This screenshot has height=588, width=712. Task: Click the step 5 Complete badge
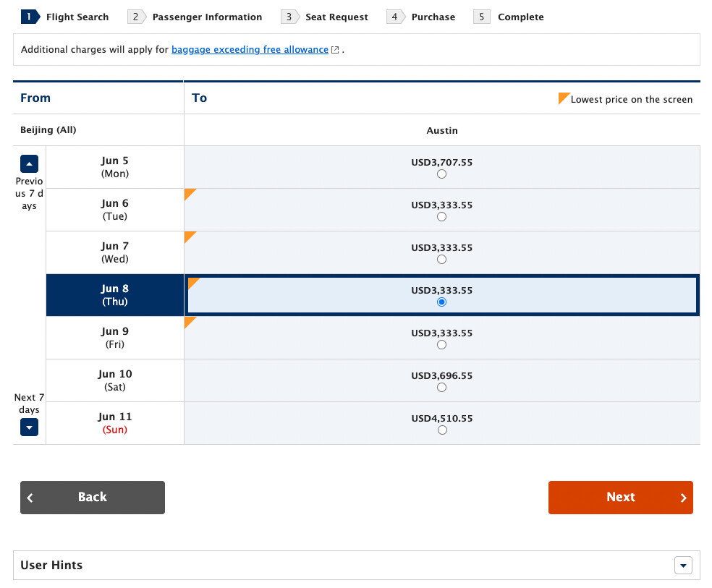481,17
